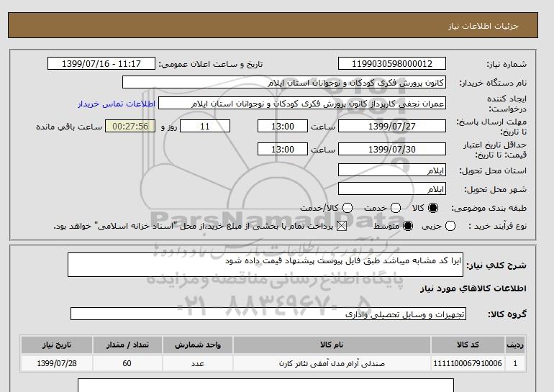Click the quantity cell 60

127,363
